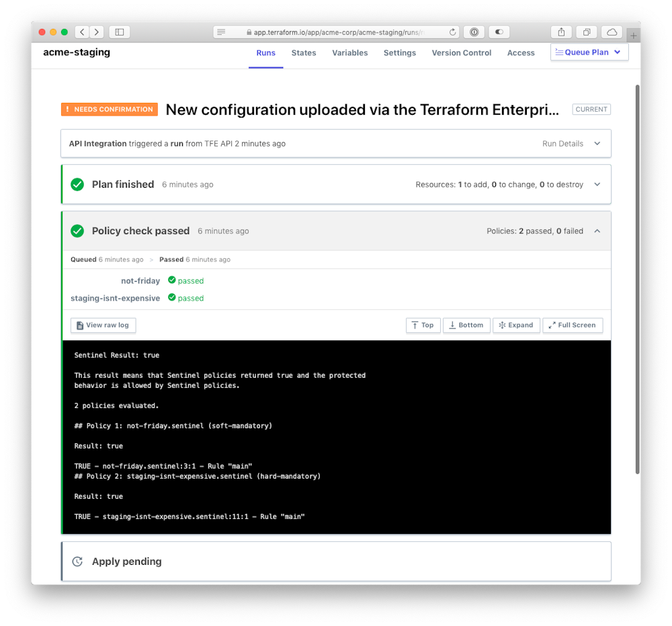
Task: Collapse the Policy check passed panel
Action: coord(597,231)
